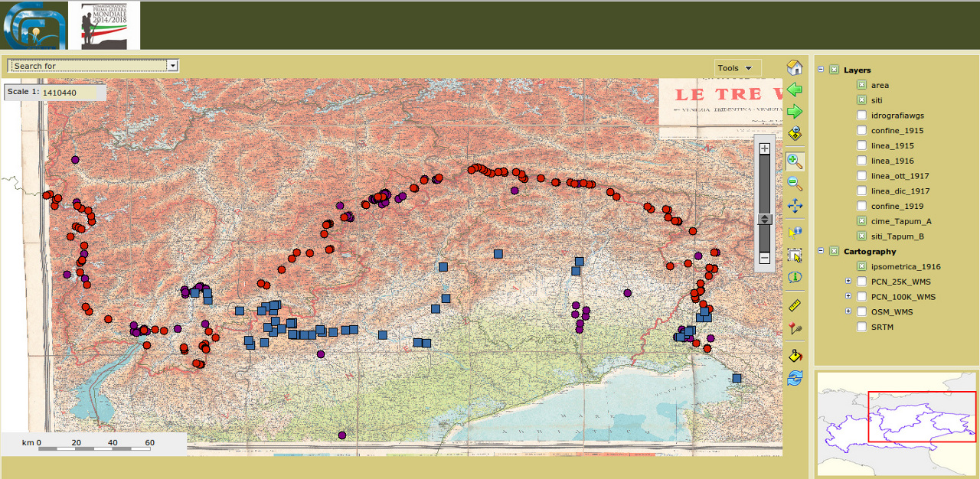Expand the PCN_100K_WMS node

848,297
